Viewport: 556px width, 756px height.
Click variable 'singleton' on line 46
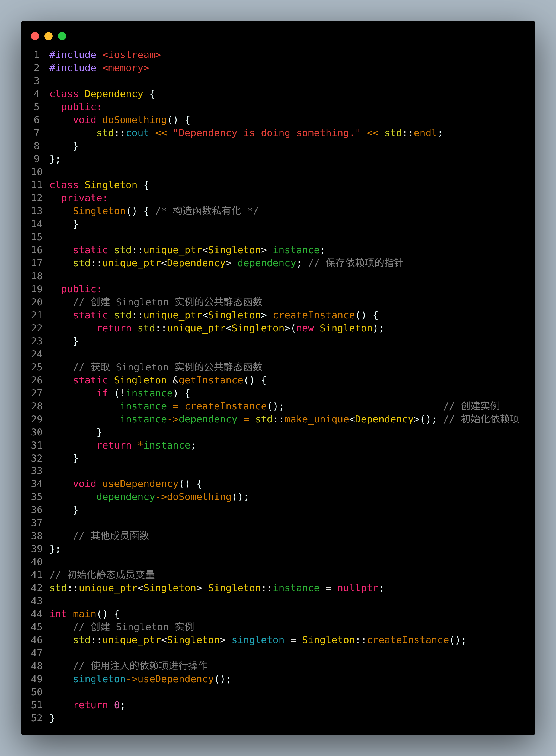(258, 640)
